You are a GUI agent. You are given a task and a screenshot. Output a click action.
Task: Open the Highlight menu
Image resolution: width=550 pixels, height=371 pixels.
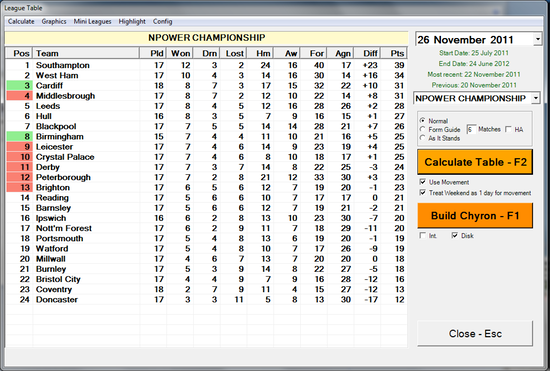click(132, 21)
